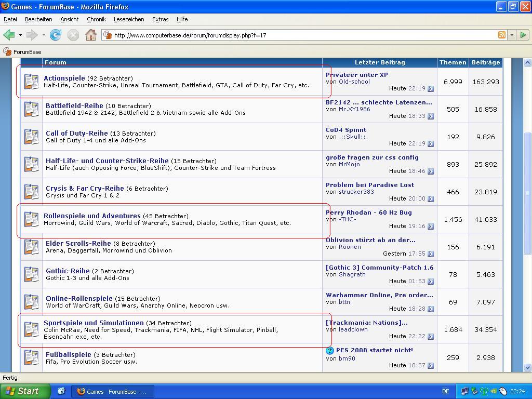Open Rollenspiele und Adventures forum link
532x399 pixels.
coord(92,216)
